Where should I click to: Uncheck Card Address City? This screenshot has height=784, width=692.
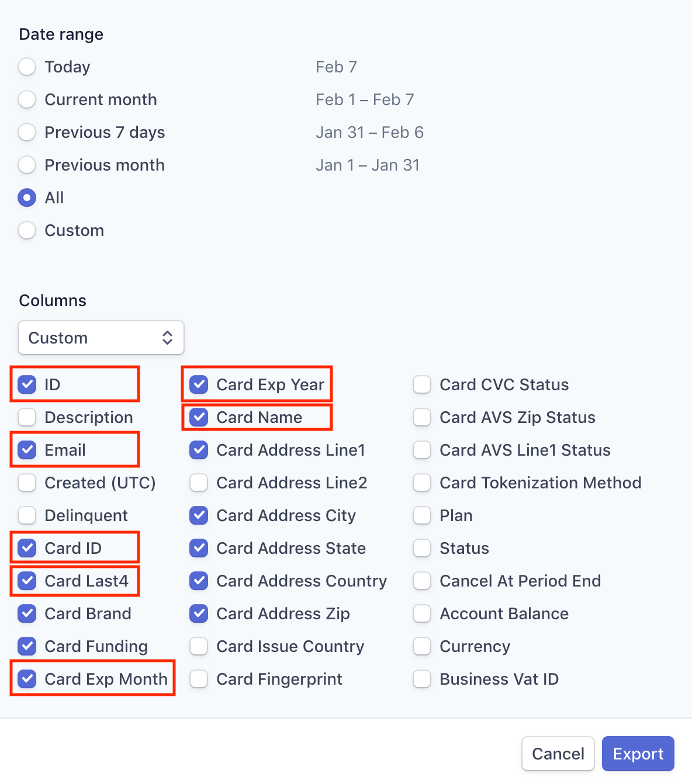coord(199,515)
